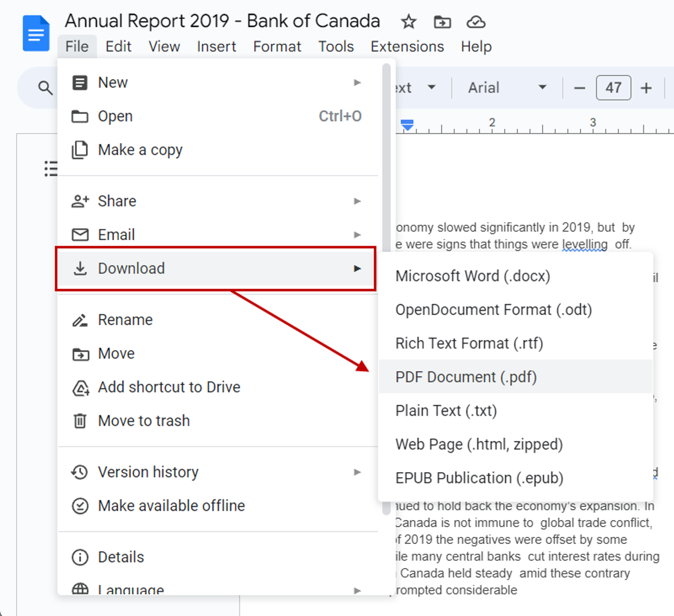Decrease font size with minus button
The height and width of the screenshot is (616, 674).
[579, 88]
